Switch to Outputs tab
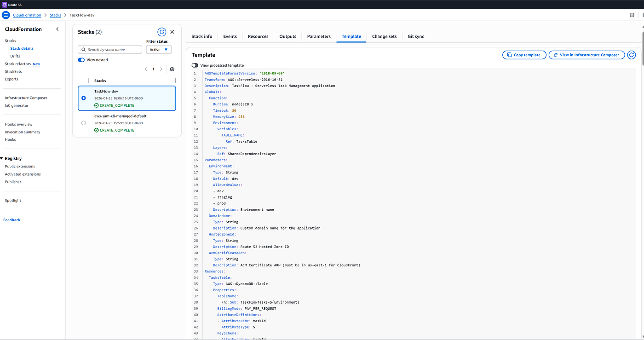 click(x=288, y=36)
